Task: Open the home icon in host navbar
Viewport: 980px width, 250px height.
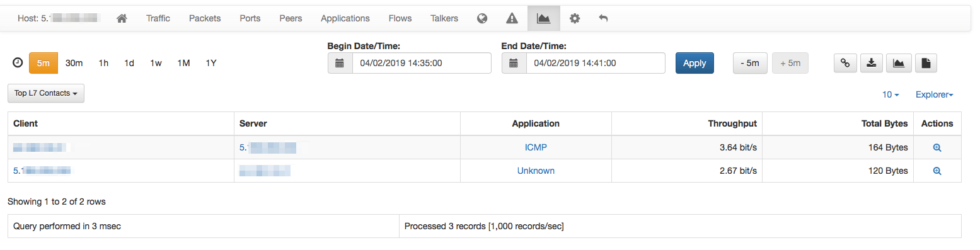Action: (122, 18)
